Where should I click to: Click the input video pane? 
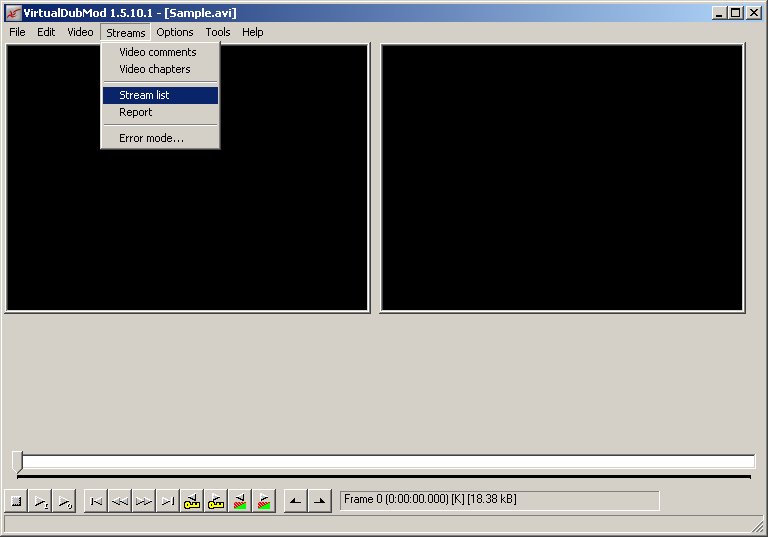[187, 178]
